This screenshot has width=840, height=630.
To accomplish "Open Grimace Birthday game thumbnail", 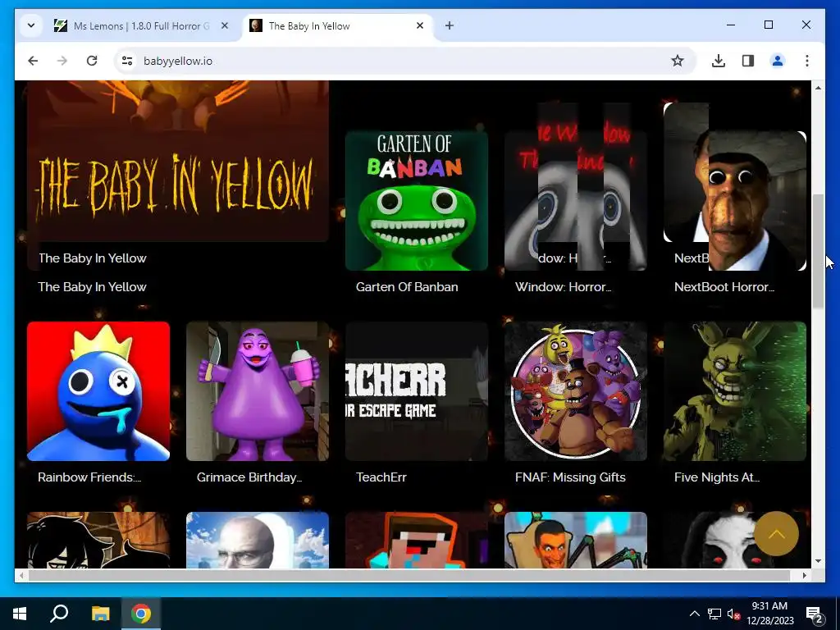I will point(258,391).
